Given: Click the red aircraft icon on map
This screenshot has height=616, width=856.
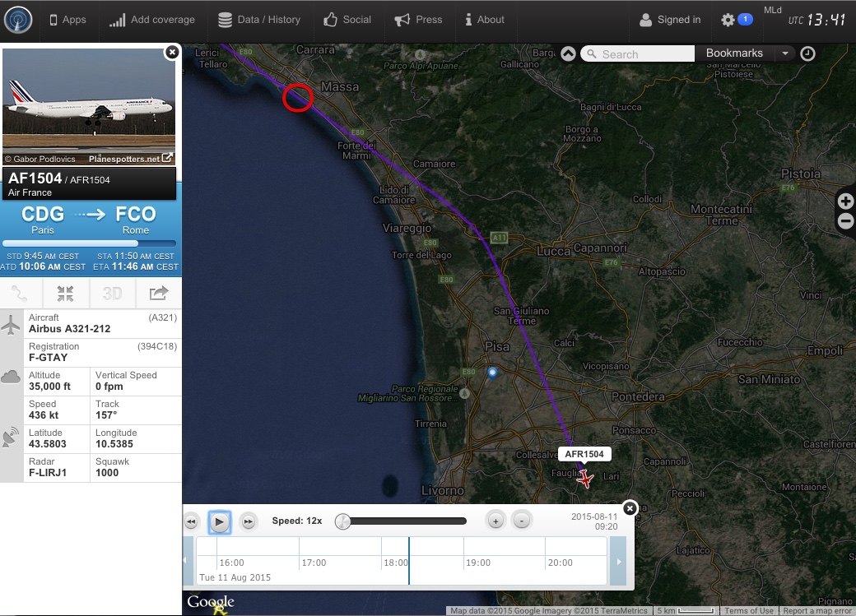Looking at the screenshot, I should point(584,479).
